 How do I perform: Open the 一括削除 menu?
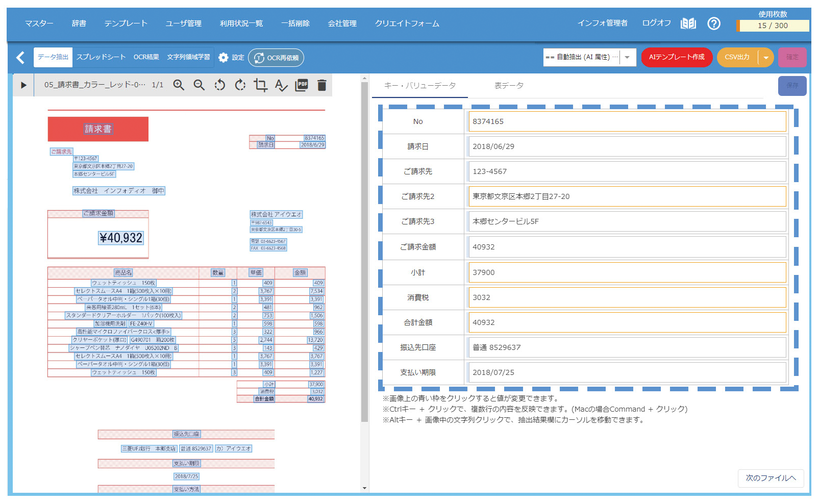click(x=295, y=23)
